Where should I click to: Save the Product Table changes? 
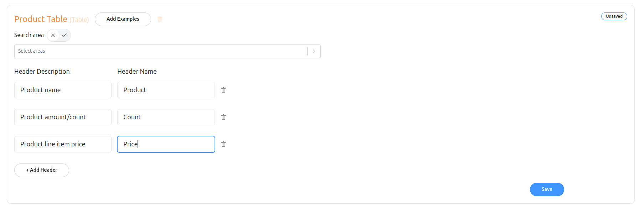(x=547, y=189)
